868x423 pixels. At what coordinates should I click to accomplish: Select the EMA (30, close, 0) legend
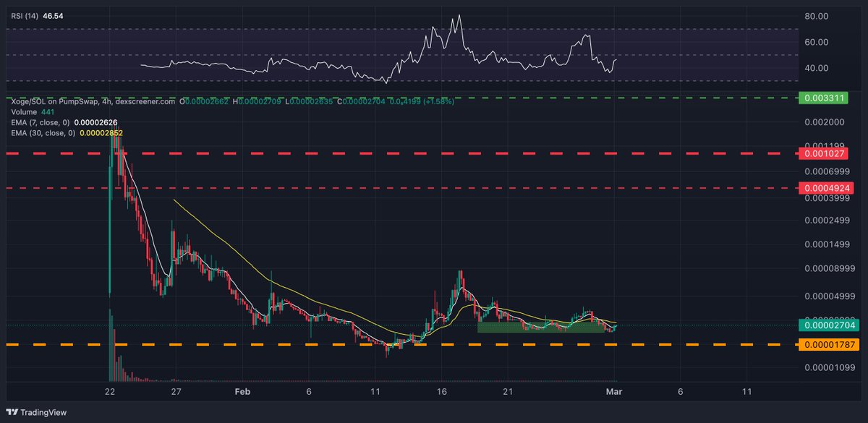click(43, 132)
